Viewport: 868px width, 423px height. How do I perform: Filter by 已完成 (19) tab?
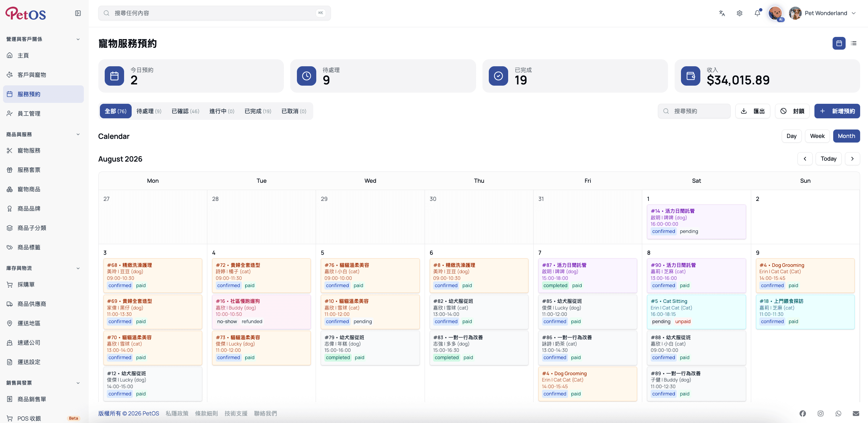258,111
